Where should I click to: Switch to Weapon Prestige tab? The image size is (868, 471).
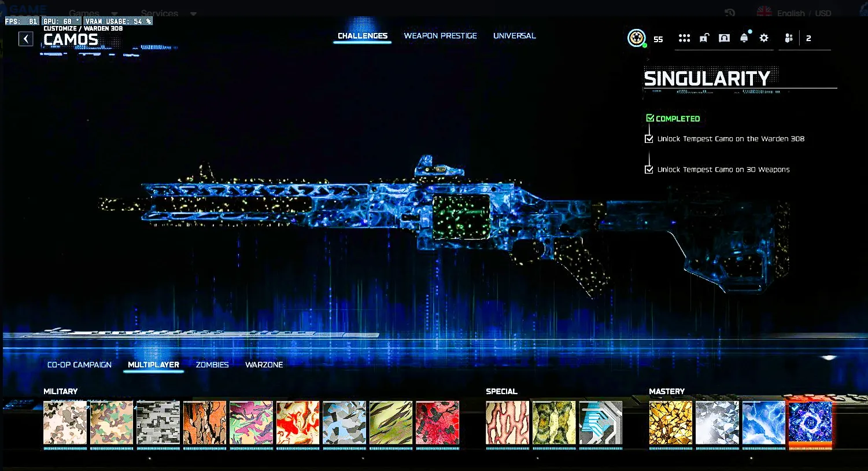click(x=440, y=36)
